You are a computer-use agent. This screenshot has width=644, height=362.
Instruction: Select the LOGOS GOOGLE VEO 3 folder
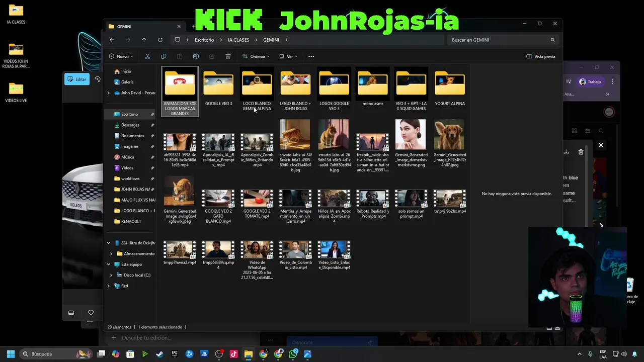pos(334,89)
